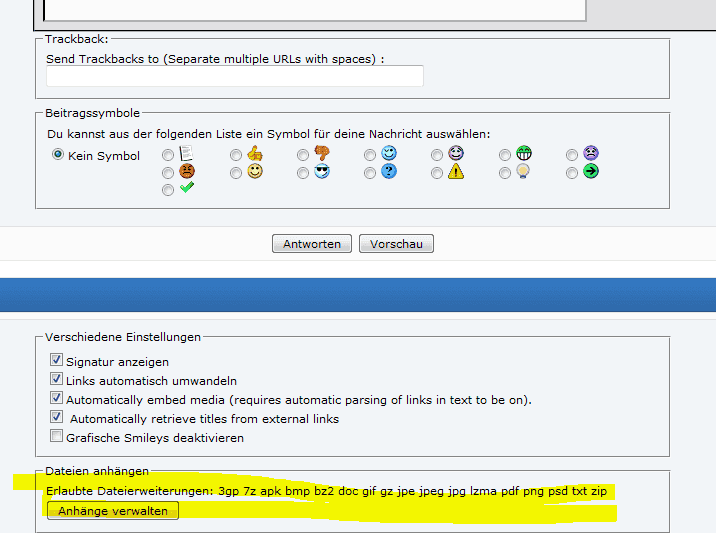716x533 pixels.
Task: Uncheck Links automatisch umwandeln checkbox
Action: pos(56,379)
